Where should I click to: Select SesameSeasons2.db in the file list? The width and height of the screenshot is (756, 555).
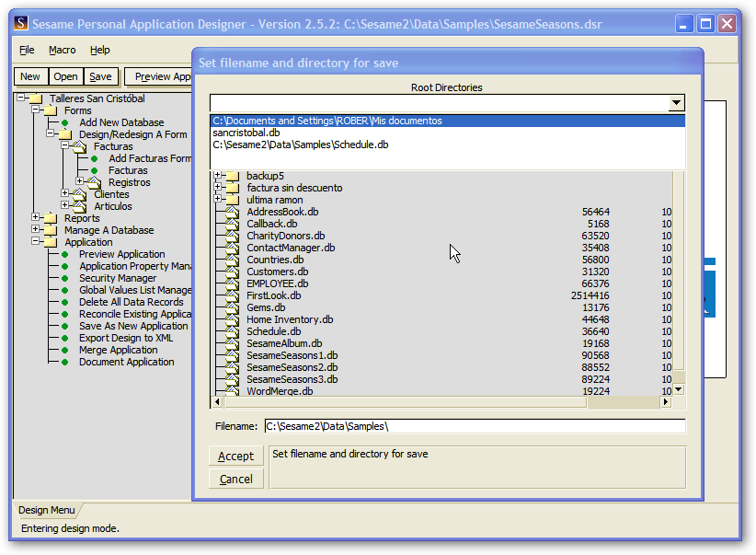(292, 367)
